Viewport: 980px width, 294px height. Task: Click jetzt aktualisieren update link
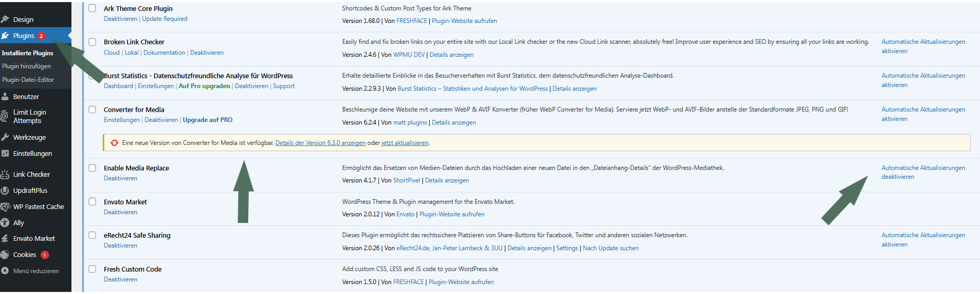coord(405,143)
